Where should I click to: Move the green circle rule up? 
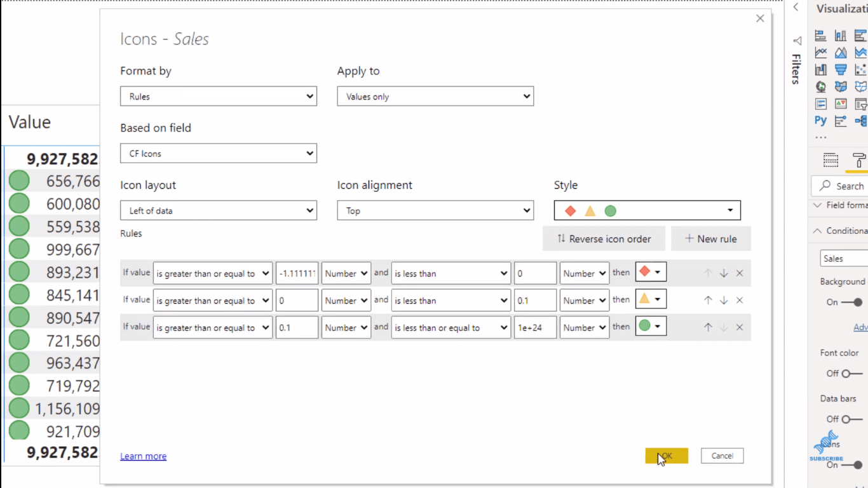pyautogui.click(x=708, y=328)
